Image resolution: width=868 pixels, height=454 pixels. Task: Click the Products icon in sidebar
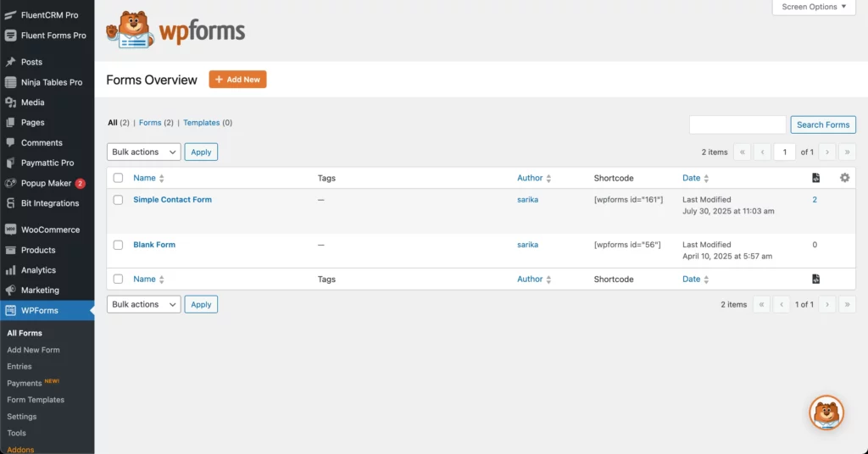click(10, 250)
